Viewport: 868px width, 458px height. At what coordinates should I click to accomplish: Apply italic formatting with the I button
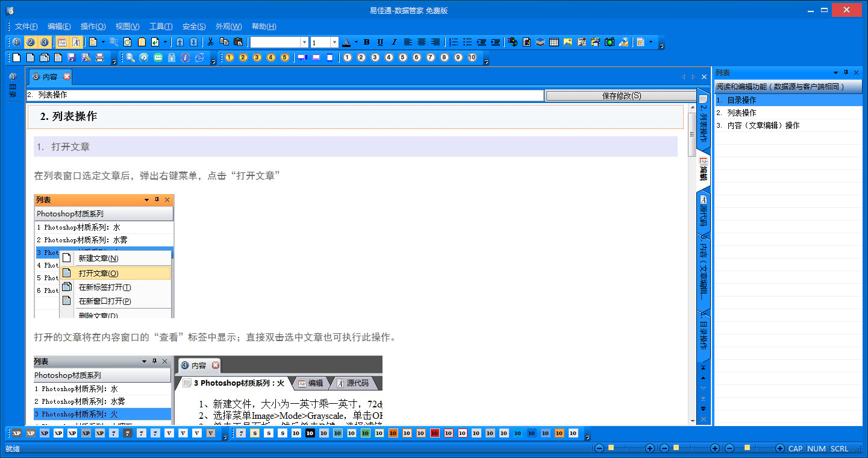click(x=394, y=42)
